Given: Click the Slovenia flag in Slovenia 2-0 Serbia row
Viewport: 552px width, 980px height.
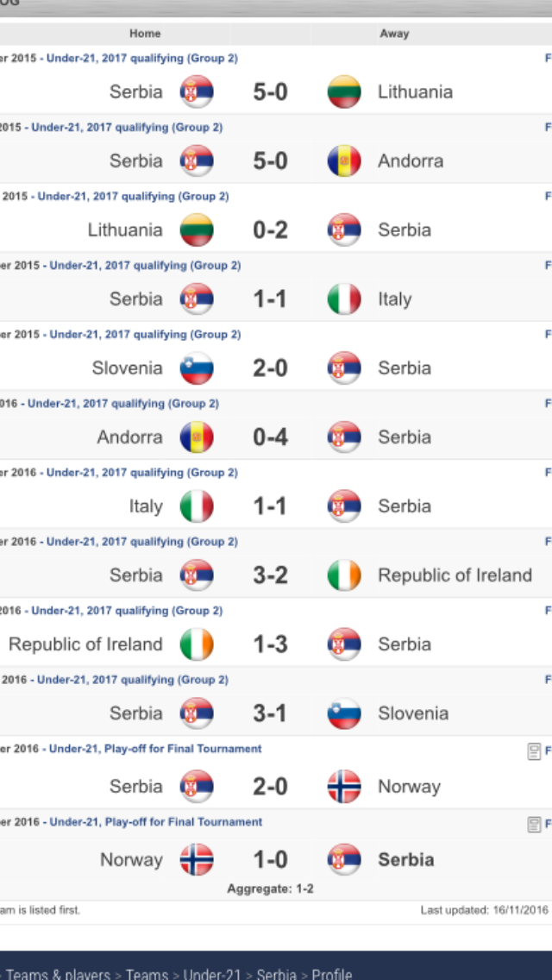Looking at the screenshot, I should click(x=197, y=368).
